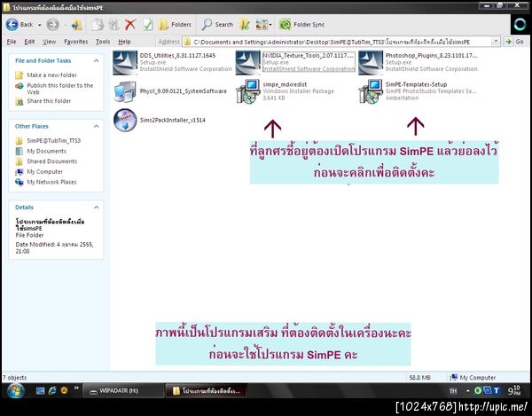The width and height of the screenshot is (532, 416).
Task: Go up one folder level
Action: [76, 25]
